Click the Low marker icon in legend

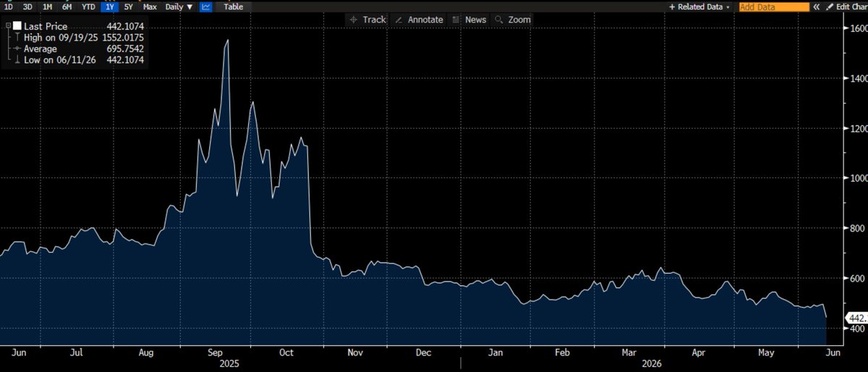(x=17, y=60)
